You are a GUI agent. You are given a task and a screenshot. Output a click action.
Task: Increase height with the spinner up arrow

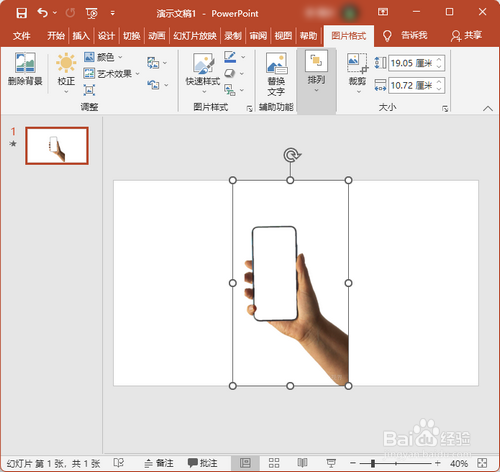(439, 59)
